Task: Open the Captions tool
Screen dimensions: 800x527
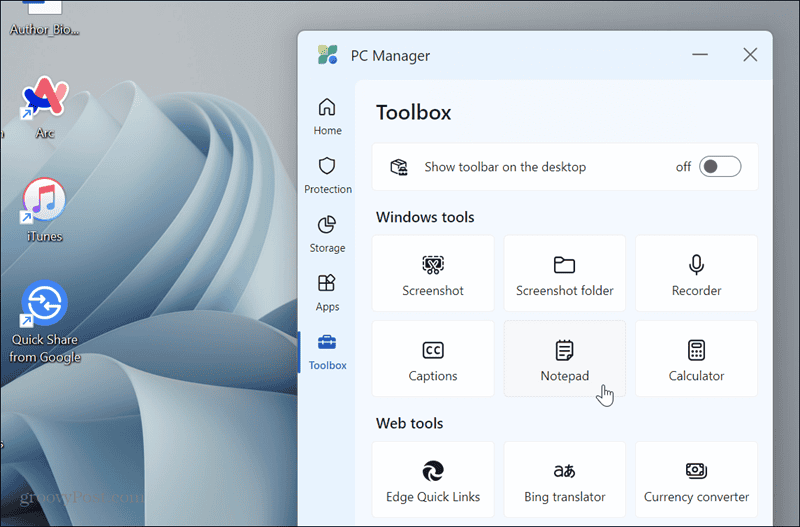Action: pyautogui.click(x=433, y=359)
